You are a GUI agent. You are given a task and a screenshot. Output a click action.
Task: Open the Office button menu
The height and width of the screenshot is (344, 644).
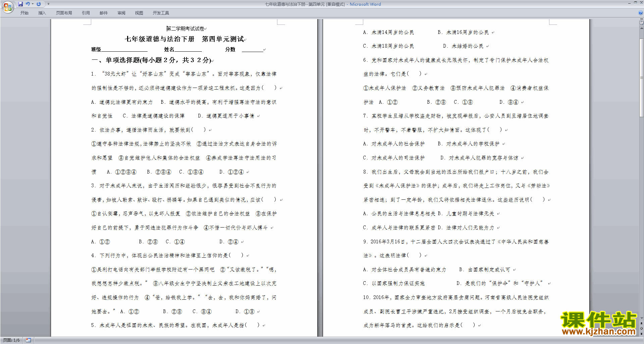pyautogui.click(x=7, y=7)
